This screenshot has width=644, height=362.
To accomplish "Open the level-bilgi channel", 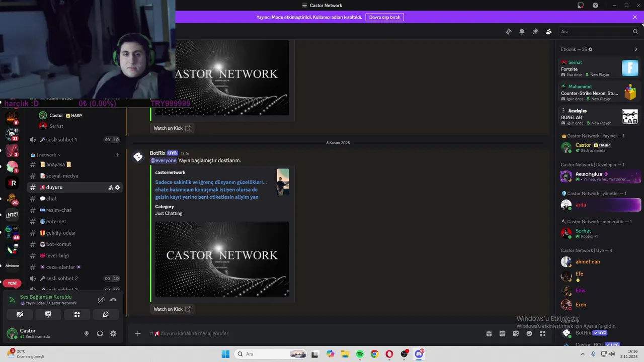I will (74, 255).
